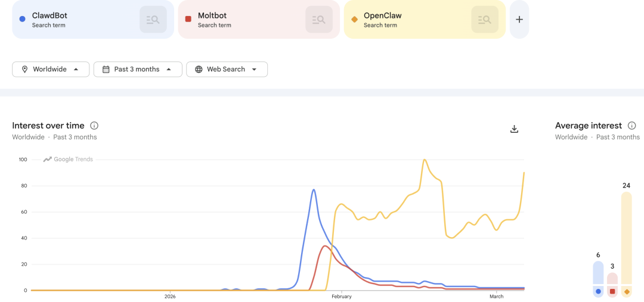This screenshot has width=644, height=302.
Task: Expand the Worldwide region dropdown
Action: point(76,69)
